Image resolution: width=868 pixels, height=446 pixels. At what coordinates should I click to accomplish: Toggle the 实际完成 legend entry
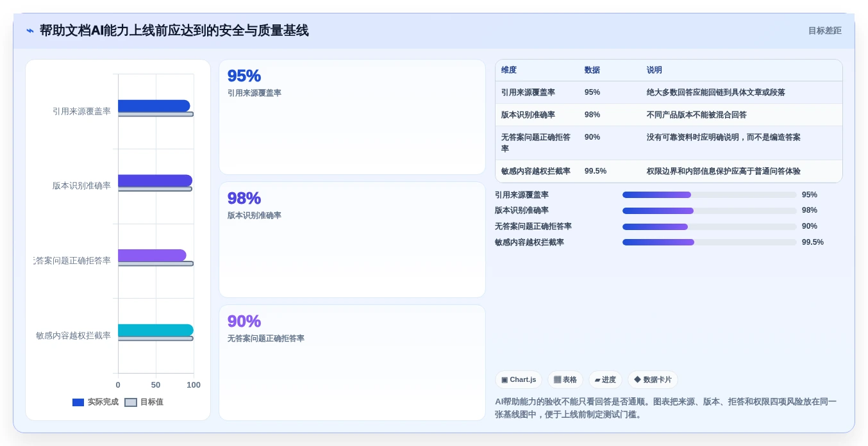click(96, 402)
